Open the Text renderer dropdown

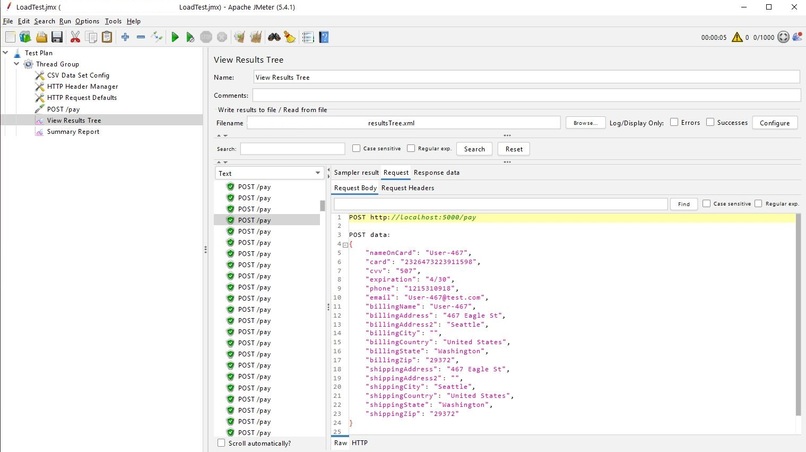(x=269, y=173)
